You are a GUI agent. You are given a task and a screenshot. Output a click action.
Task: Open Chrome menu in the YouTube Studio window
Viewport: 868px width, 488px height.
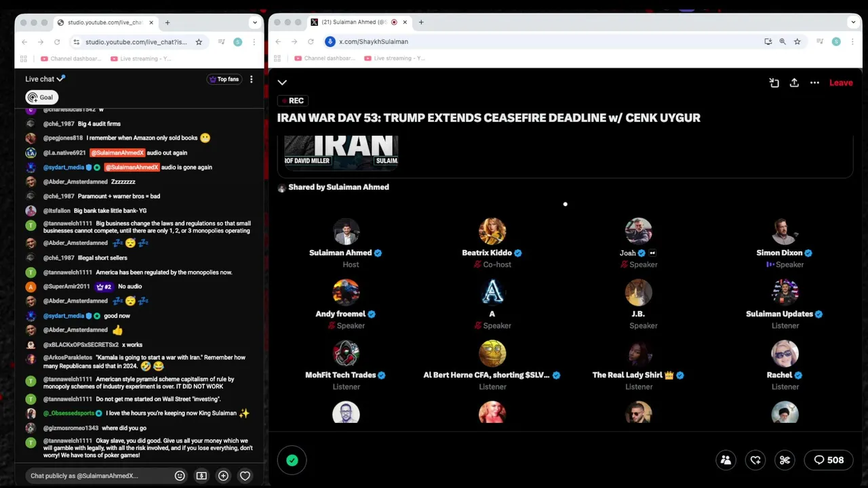tap(254, 42)
